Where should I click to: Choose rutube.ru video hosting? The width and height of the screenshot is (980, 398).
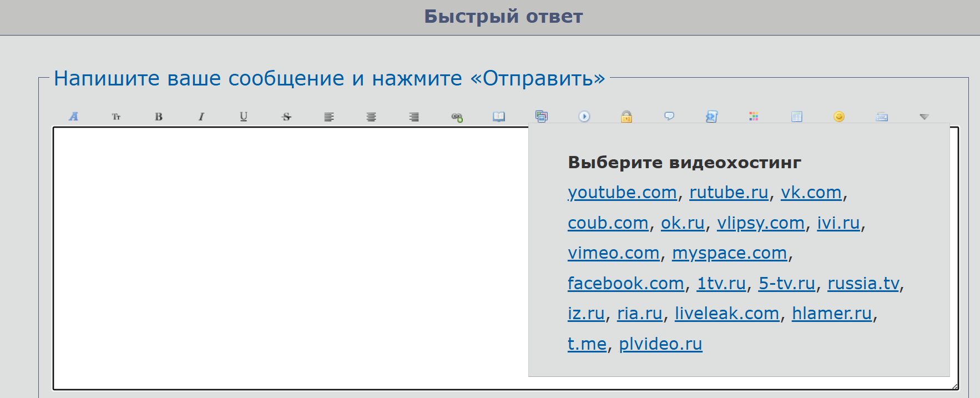(729, 193)
